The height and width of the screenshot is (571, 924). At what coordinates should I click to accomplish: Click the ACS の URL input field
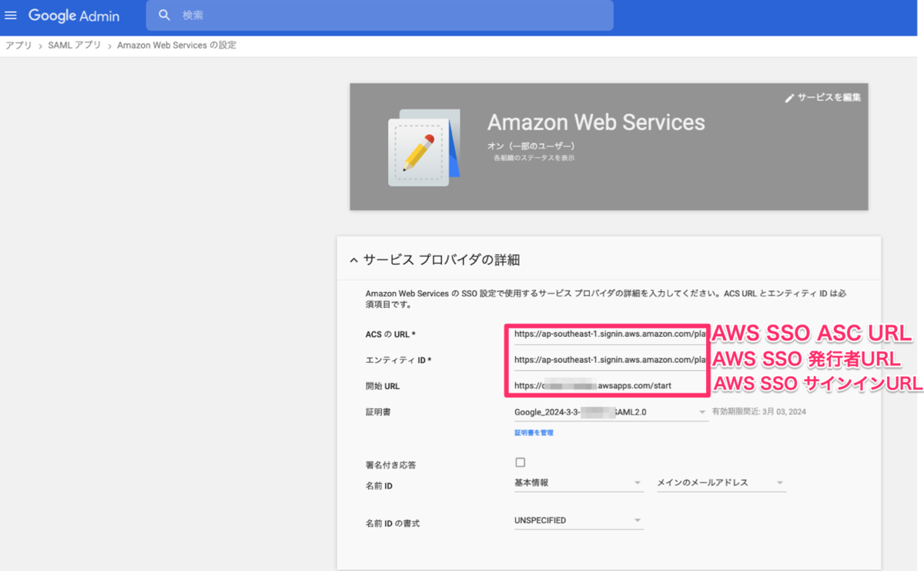tap(610, 334)
